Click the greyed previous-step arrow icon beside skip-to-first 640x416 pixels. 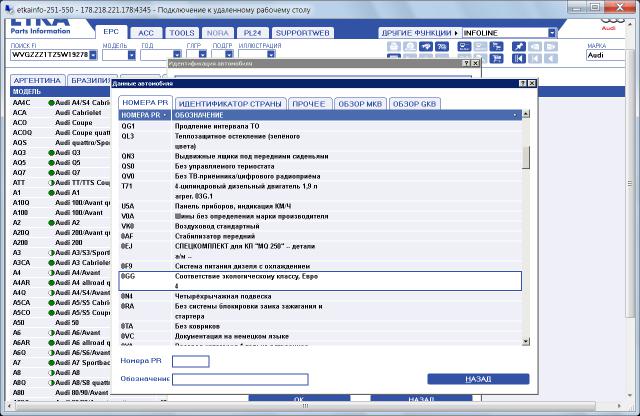pos(535,58)
